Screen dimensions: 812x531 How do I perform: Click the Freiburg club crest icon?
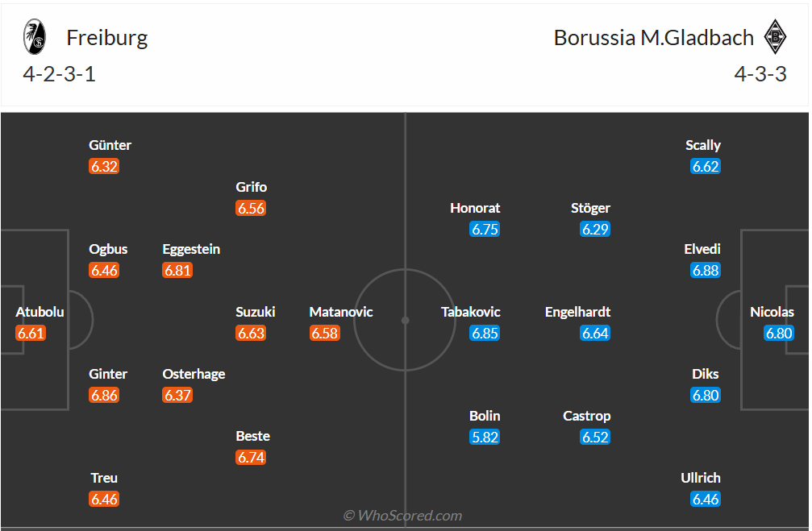pyautogui.click(x=35, y=37)
